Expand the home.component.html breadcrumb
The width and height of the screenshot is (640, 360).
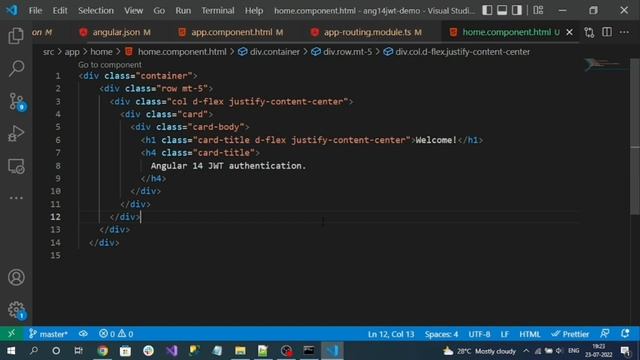coord(176,52)
